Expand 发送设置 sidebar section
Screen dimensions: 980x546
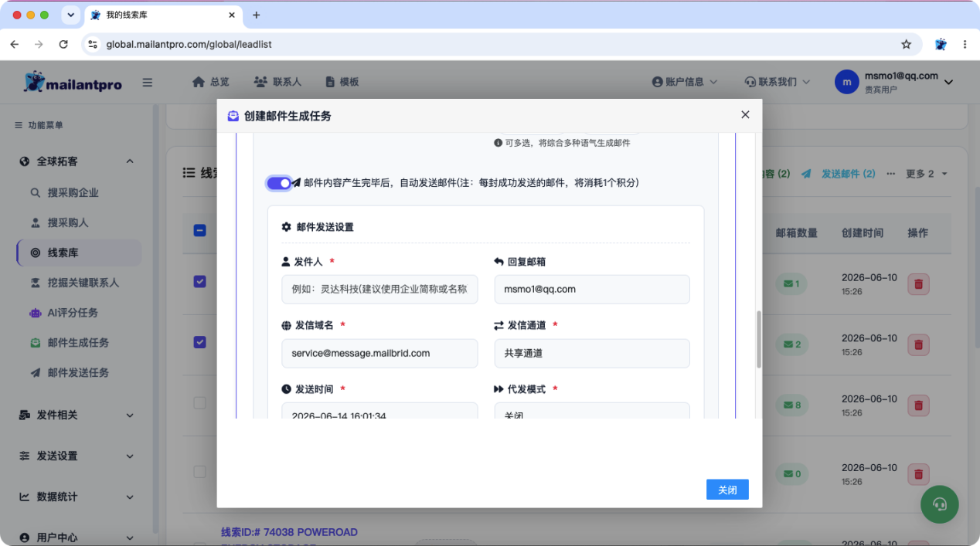pos(77,456)
